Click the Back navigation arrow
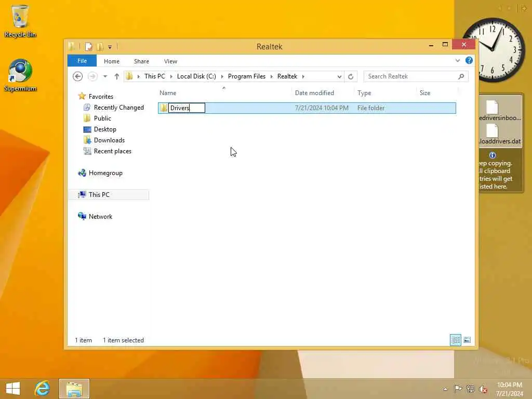Viewport: 532px width, 399px height. tap(78, 76)
